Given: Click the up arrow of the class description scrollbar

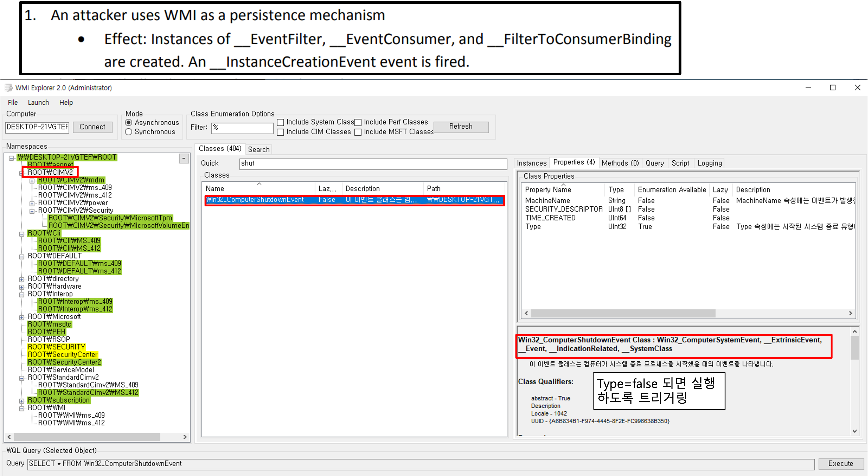Looking at the screenshot, I should [855, 332].
